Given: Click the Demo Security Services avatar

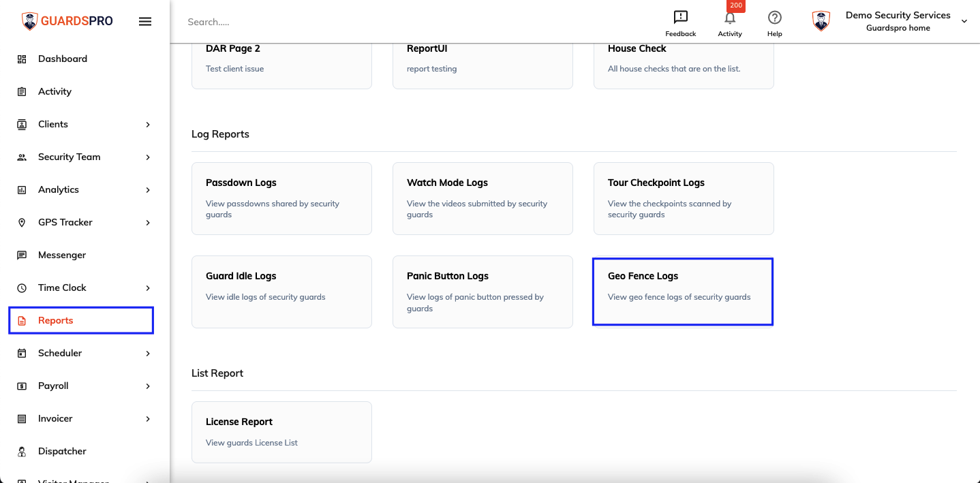Looking at the screenshot, I should click(x=821, y=21).
